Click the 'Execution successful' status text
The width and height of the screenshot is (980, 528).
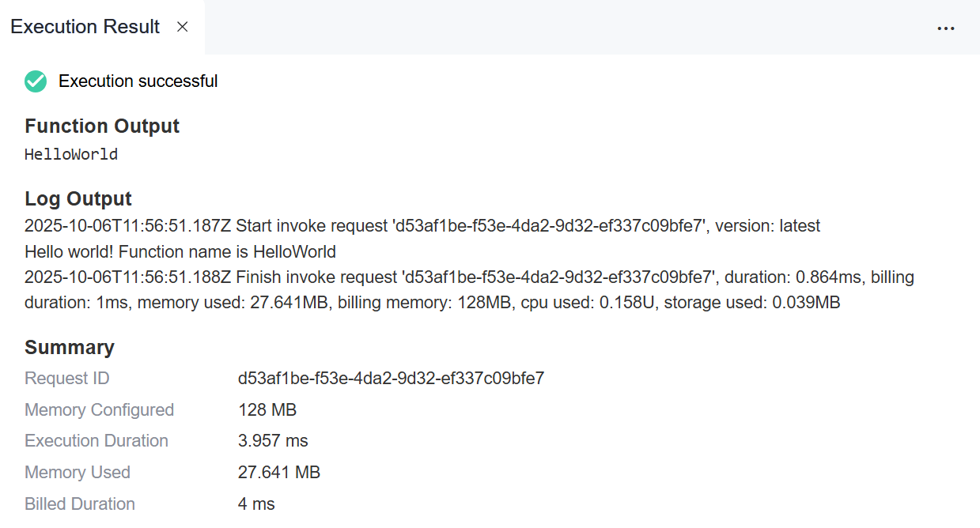click(x=138, y=81)
